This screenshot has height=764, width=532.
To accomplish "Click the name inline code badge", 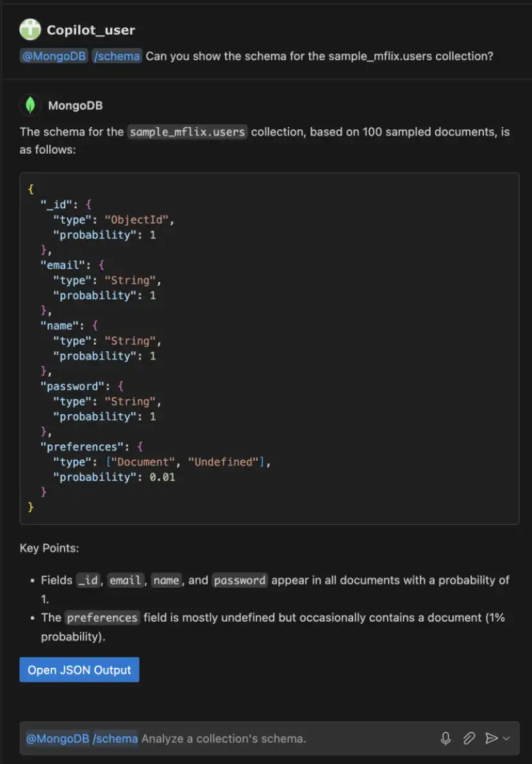I will click(167, 581).
